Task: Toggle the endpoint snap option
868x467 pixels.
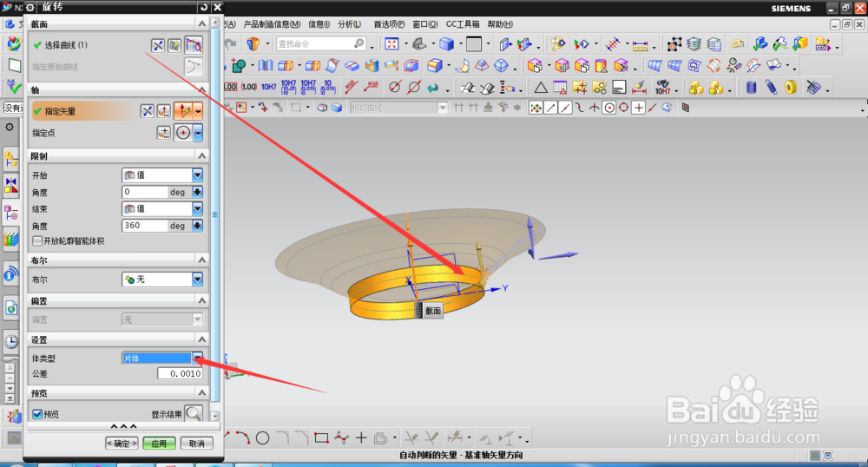Action: 550,108
